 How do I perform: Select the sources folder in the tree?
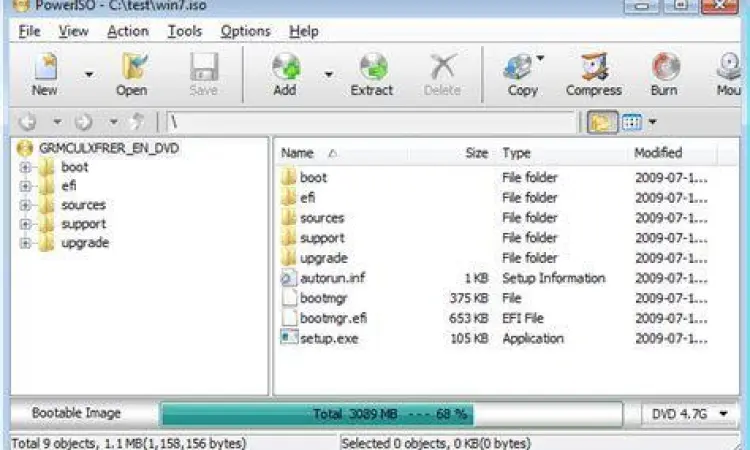(84, 205)
